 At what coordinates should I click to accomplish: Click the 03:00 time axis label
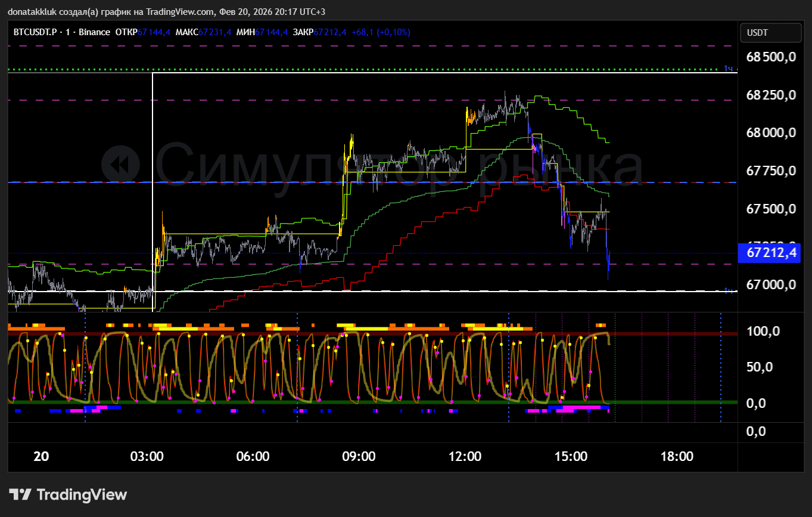[x=147, y=457]
